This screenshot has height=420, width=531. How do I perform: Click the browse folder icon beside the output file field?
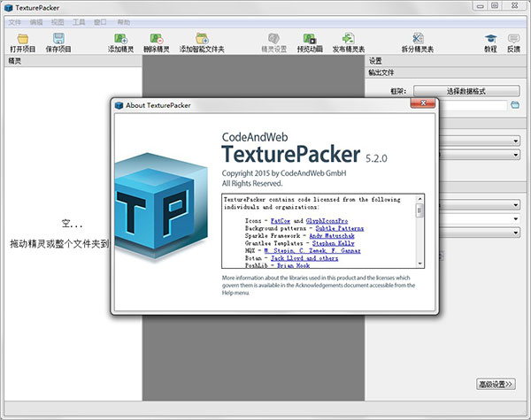coord(515,105)
